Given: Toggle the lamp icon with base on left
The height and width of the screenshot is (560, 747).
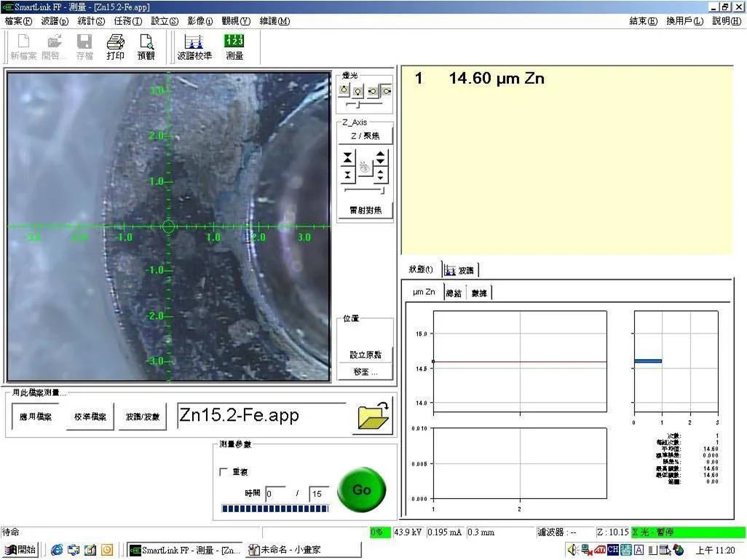Looking at the screenshot, I should click(373, 91).
